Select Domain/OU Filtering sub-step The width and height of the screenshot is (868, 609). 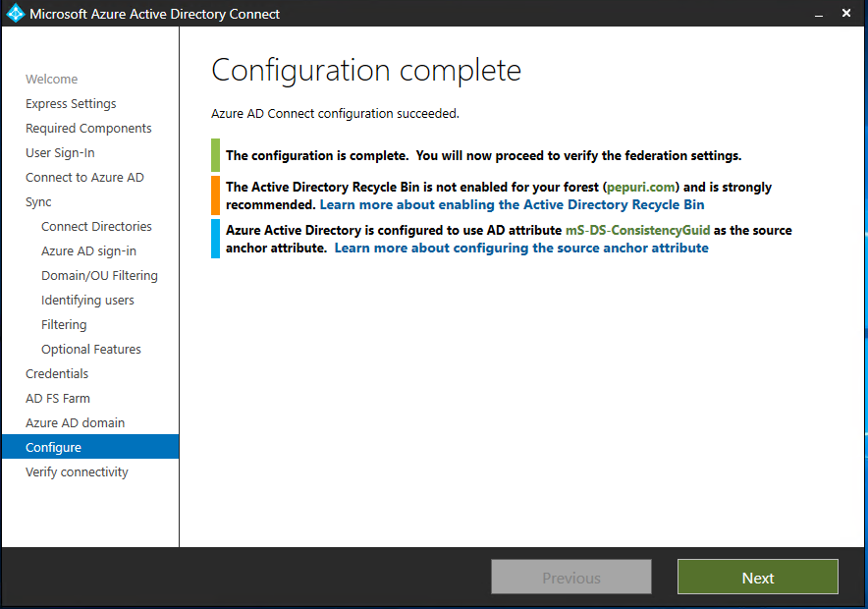pyautogui.click(x=99, y=275)
